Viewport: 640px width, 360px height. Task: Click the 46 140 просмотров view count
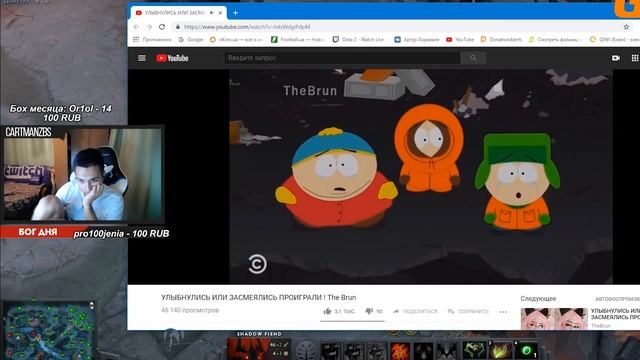(x=190, y=310)
